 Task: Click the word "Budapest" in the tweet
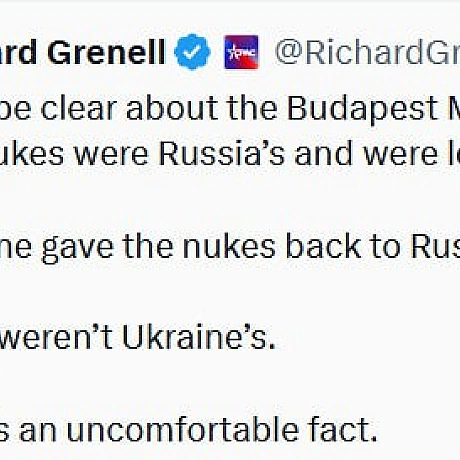[363, 109]
